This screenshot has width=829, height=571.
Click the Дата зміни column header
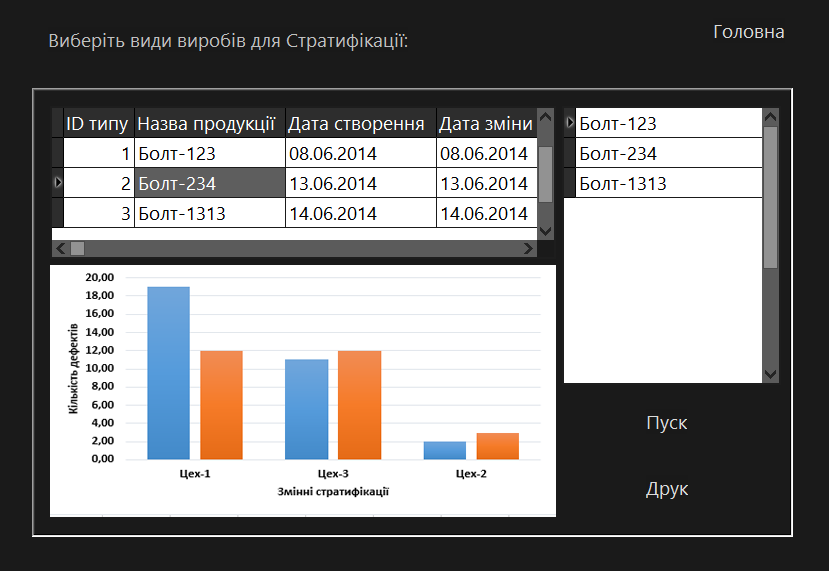487,123
